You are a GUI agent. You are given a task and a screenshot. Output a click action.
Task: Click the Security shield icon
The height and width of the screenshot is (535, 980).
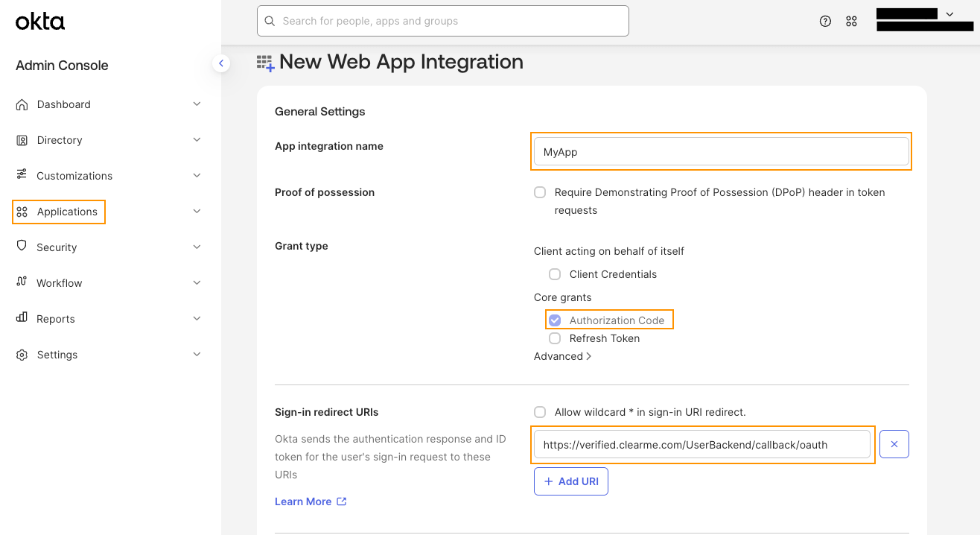pos(22,247)
